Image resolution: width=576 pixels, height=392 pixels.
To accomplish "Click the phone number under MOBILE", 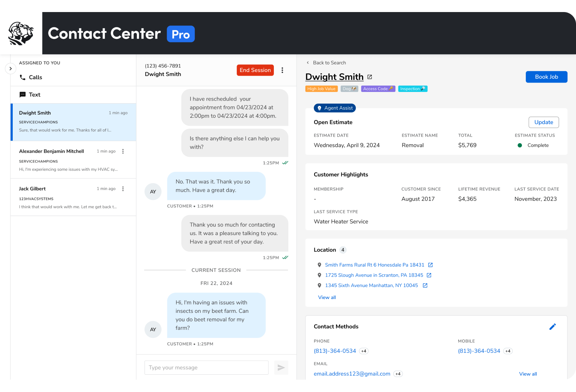I will pyautogui.click(x=479, y=351).
